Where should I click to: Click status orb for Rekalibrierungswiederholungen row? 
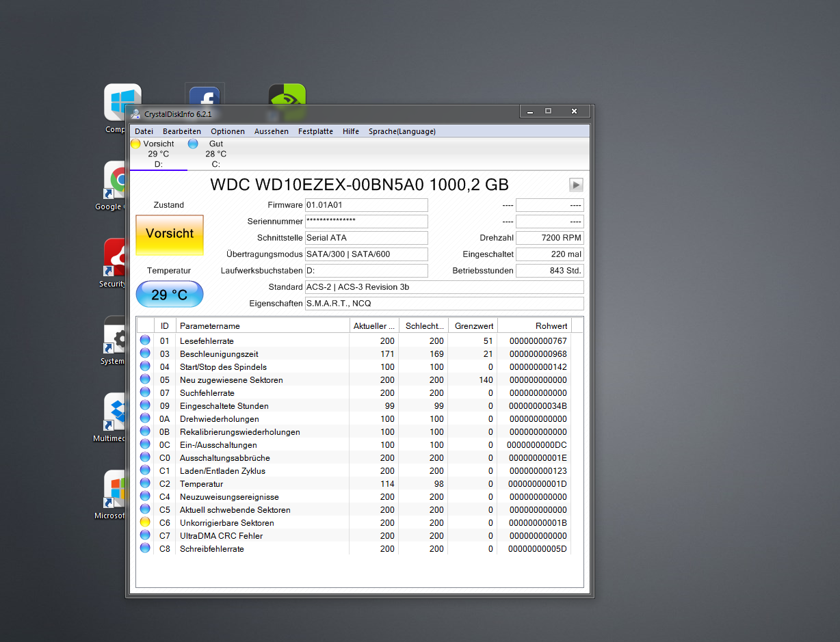click(x=145, y=431)
